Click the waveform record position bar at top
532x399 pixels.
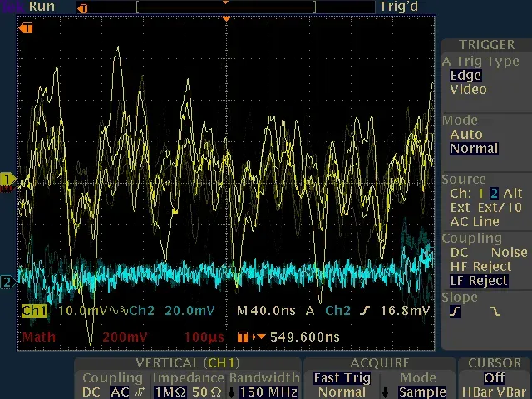point(226,7)
